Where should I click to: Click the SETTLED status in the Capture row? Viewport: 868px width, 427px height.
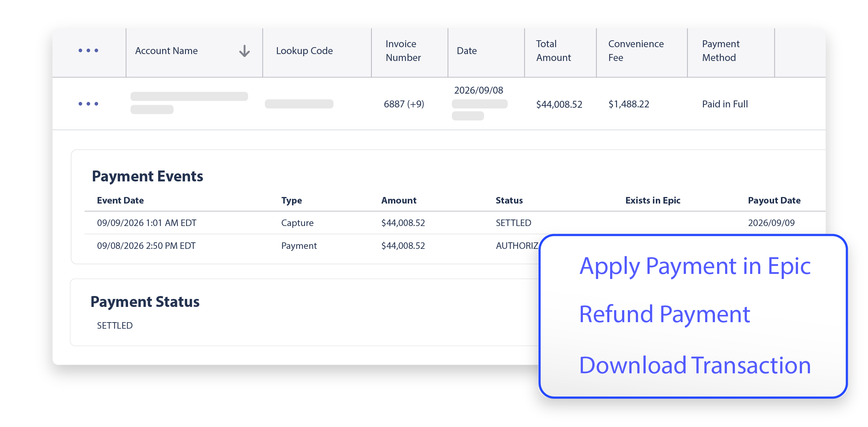(513, 223)
